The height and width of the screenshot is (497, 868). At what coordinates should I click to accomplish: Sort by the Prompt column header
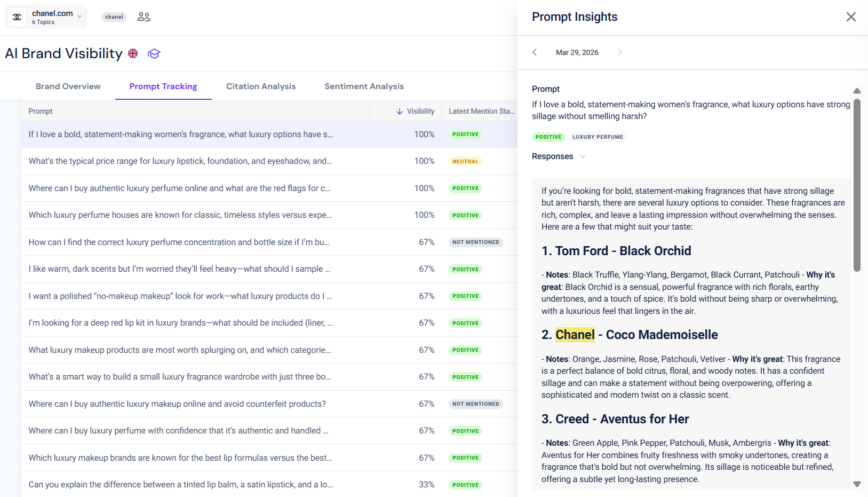(41, 111)
